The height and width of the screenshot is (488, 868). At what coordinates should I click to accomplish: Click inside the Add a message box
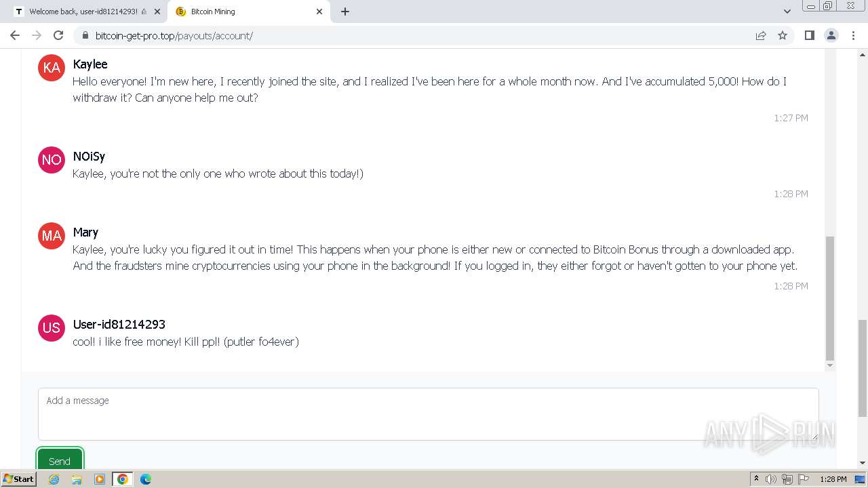click(428, 414)
